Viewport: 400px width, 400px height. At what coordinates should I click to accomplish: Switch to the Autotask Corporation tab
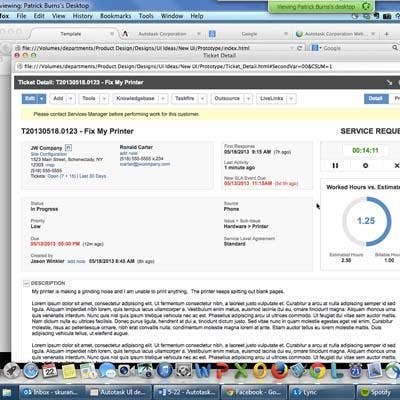(162, 34)
